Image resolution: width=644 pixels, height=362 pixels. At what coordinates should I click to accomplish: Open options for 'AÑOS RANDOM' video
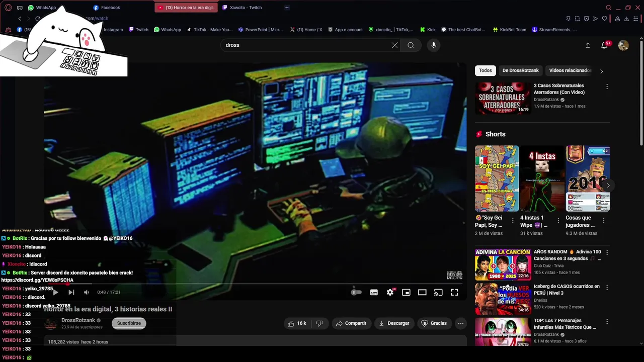[x=607, y=253]
